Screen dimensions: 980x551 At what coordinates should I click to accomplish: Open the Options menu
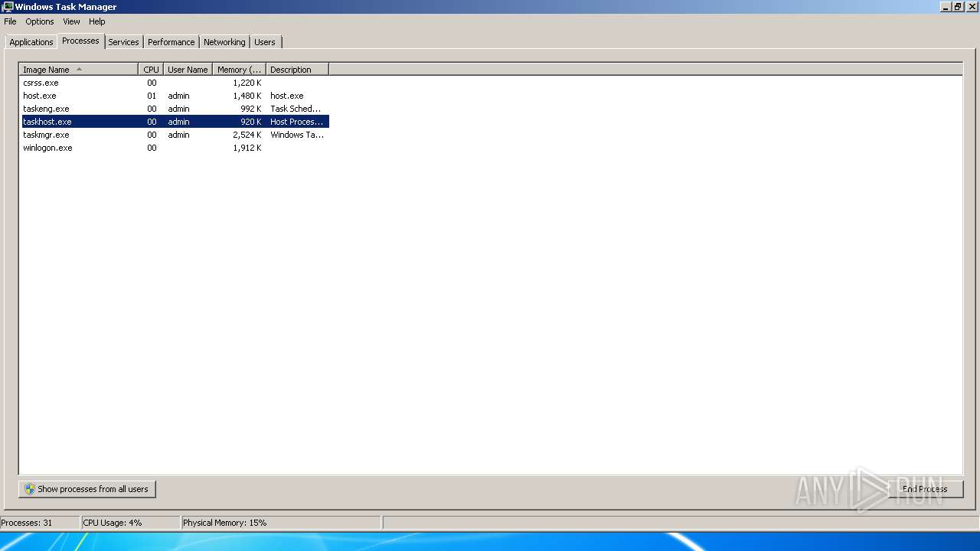click(40, 21)
